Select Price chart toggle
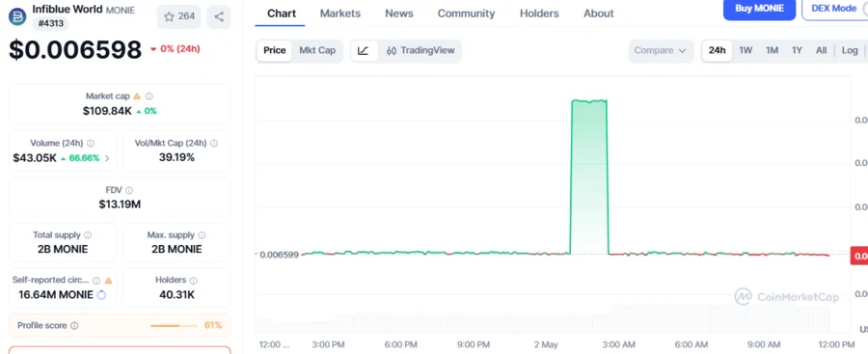The image size is (868, 354). point(275,51)
